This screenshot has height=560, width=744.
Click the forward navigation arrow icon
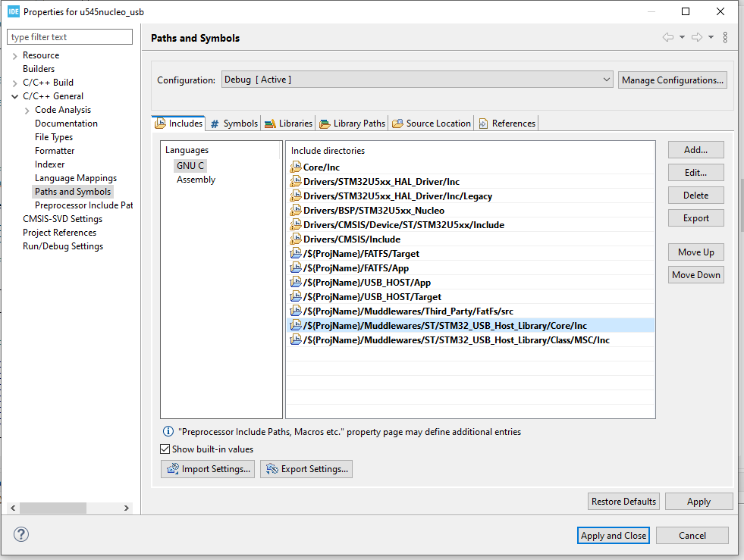coord(697,38)
